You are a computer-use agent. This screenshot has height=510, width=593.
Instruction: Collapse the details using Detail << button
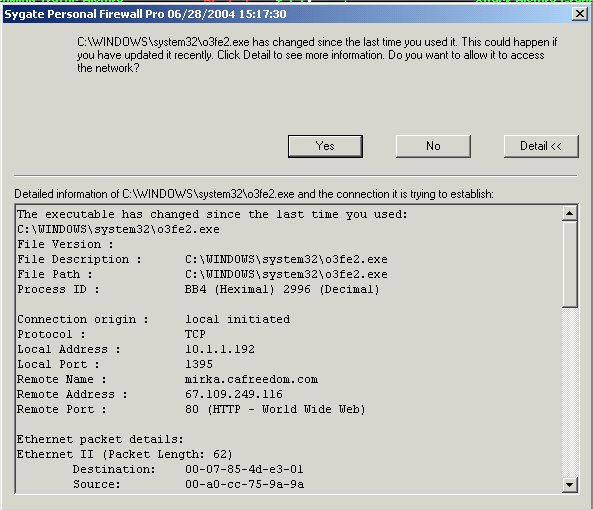[541, 146]
